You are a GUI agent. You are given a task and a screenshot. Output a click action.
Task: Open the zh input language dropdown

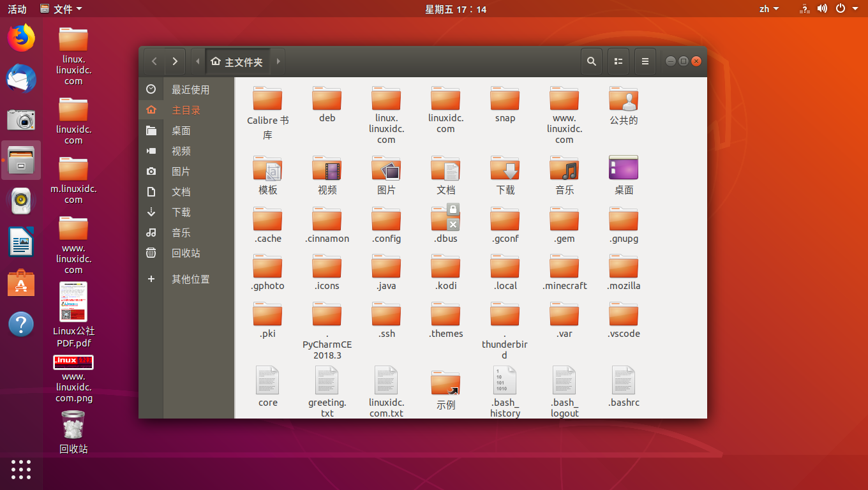tap(768, 9)
